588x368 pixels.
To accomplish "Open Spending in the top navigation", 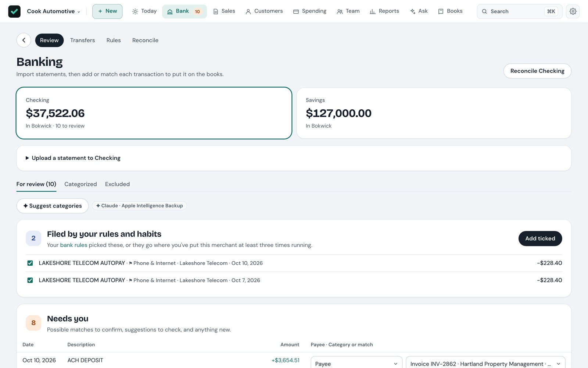I will pyautogui.click(x=310, y=11).
